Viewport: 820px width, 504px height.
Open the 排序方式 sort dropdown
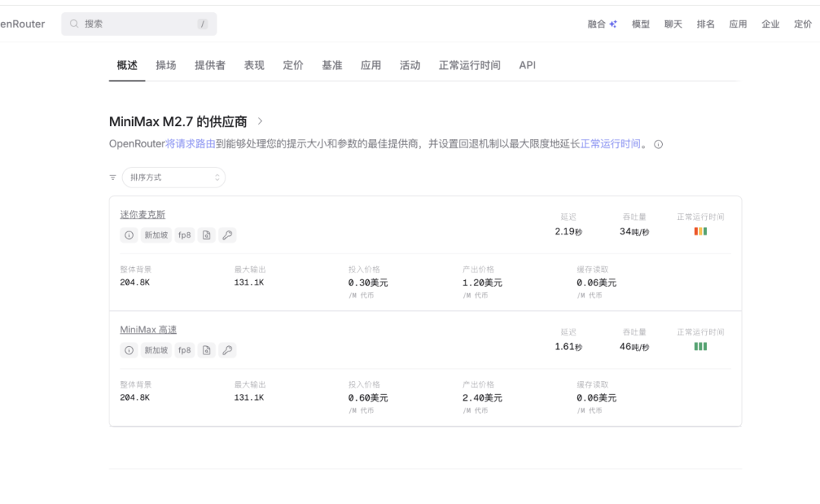tap(174, 178)
